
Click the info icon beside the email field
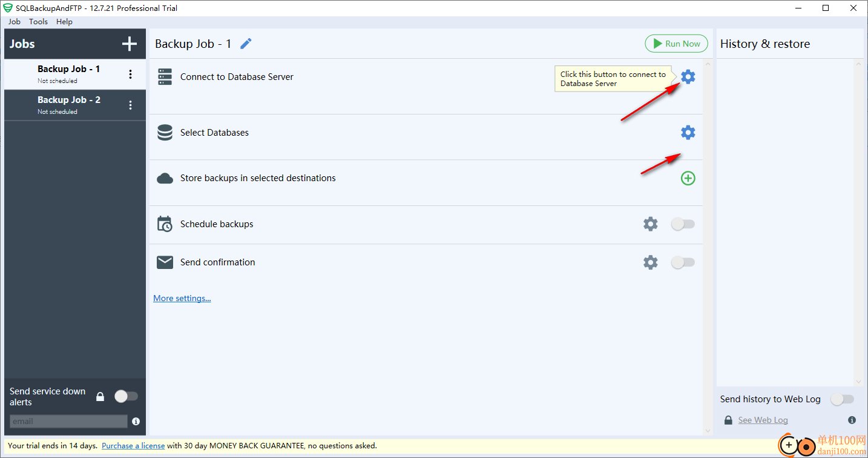136,421
